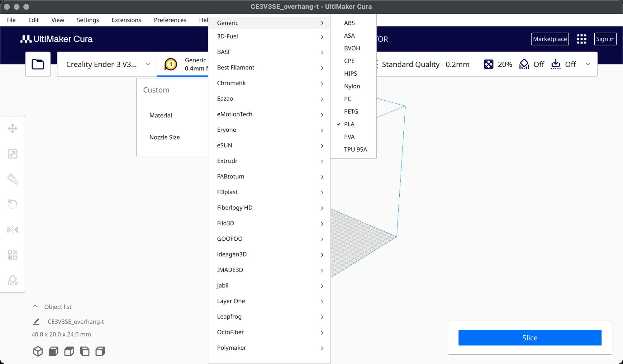Open Per Model Settings tool
The image size is (623, 364).
pyautogui.click(x=12, y=255)
